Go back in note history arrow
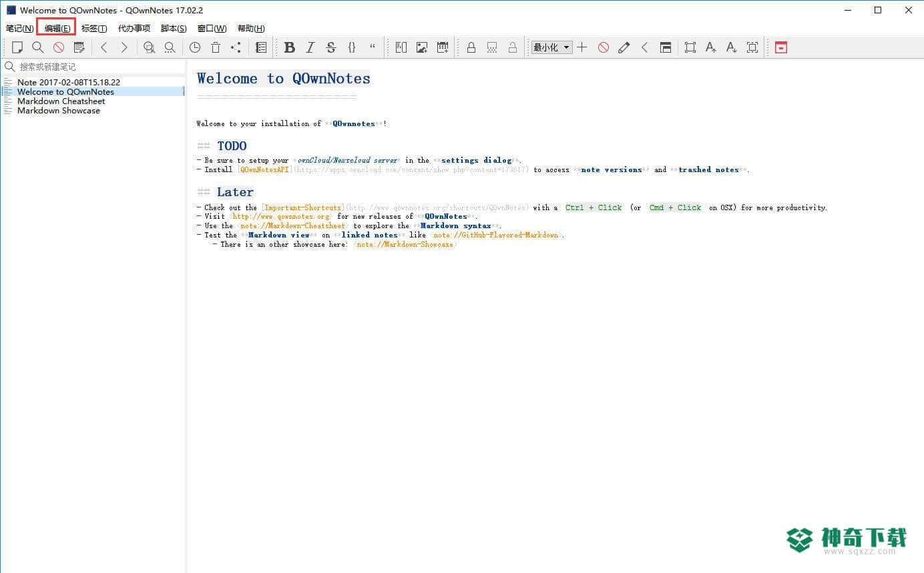The image size is (924, 573). [103, 47]
